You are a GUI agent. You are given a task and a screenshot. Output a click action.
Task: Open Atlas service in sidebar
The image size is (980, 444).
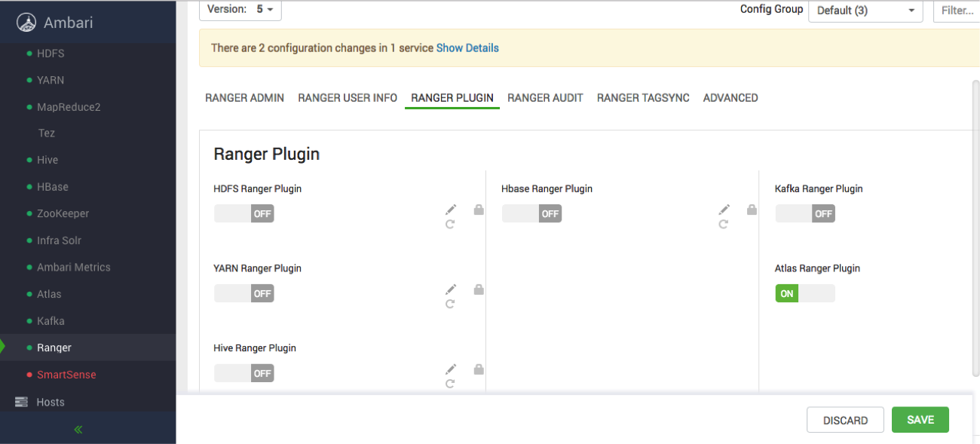[x=49, y=294]
